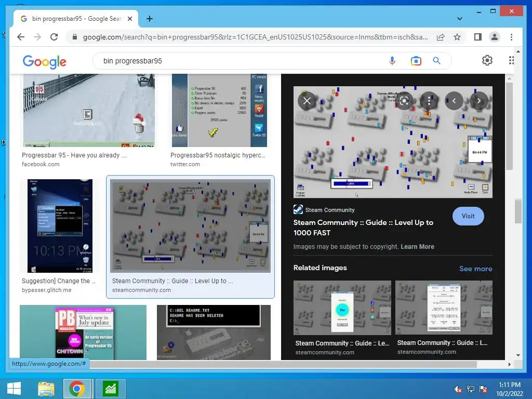The height and width of the screenshot is (399, 532).
Task: Open twitter.com source link
Action: (185, 164)
